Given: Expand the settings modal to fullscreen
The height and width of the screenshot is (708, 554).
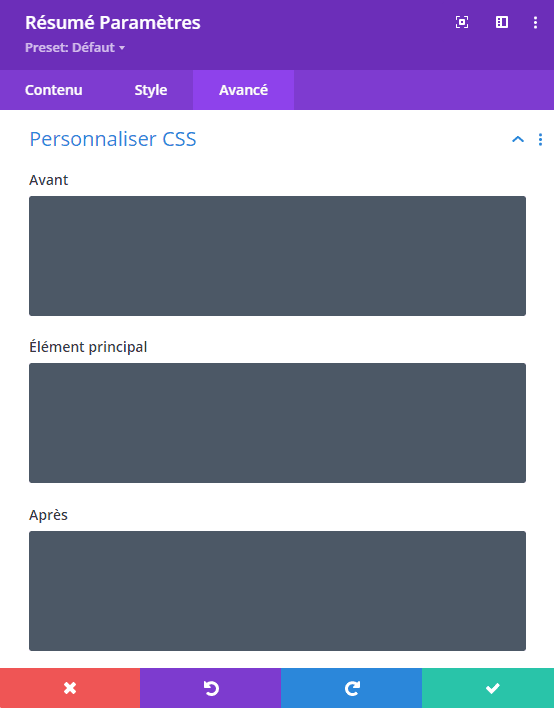Looking at the screenshot, I should tap(461, 22).
